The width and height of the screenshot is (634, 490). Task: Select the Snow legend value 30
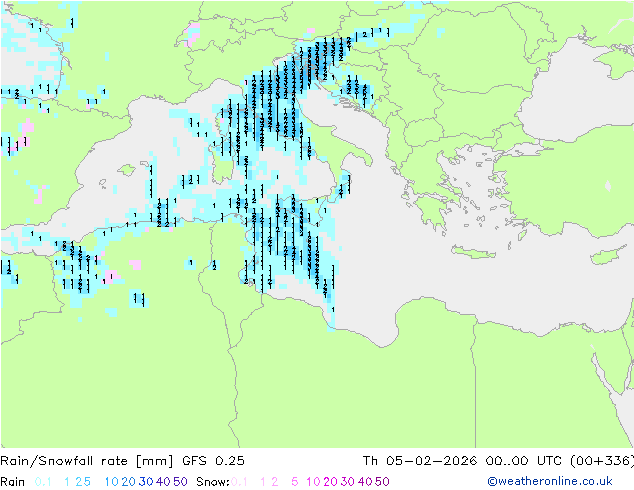pos(348,482)
